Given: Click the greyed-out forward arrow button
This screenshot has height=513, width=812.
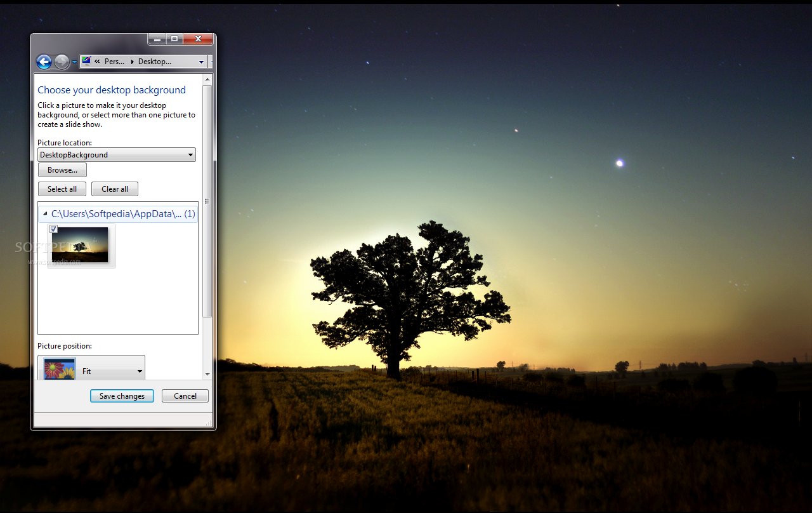Looking at the screenshot, I should click(x=62, y=62).
